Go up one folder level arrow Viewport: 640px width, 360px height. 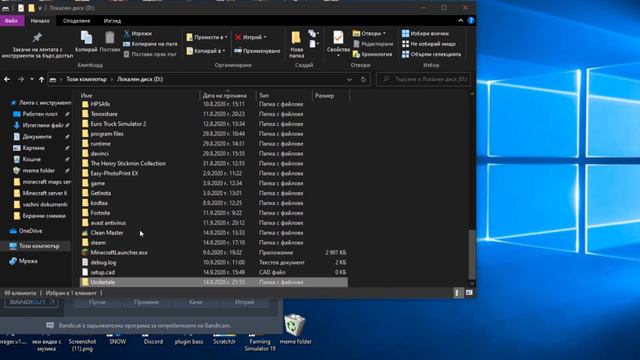pyautogui.click(x=41, y=79)
